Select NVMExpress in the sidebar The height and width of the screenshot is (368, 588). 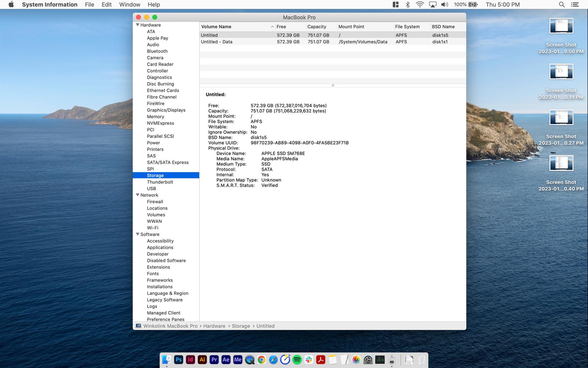(x=160, y=123)
